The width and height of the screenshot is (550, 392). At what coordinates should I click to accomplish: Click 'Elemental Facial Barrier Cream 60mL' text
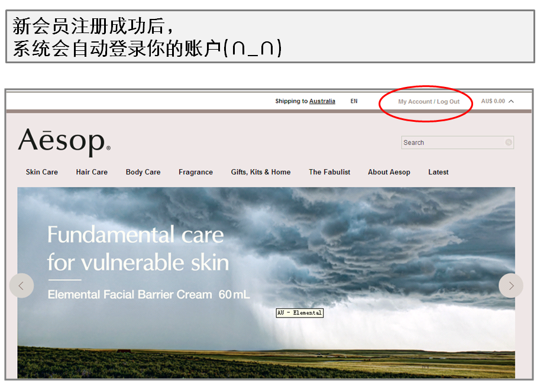pos(148,294)
